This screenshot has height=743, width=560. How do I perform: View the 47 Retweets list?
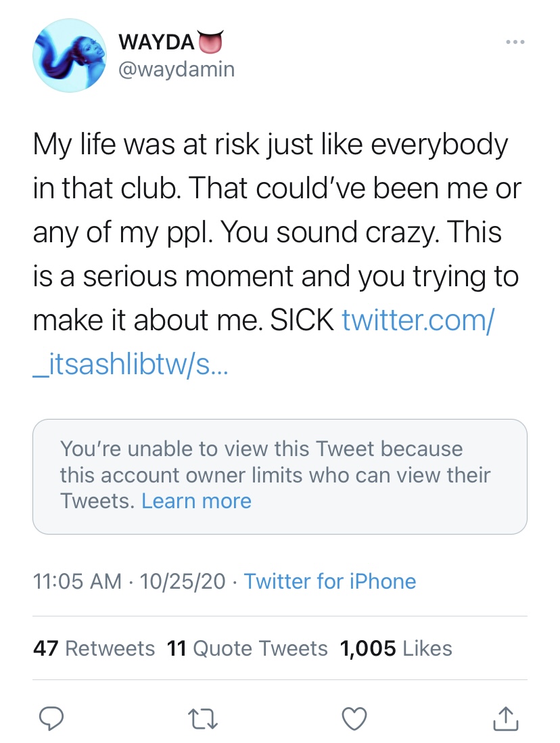(x=94, y=648)
